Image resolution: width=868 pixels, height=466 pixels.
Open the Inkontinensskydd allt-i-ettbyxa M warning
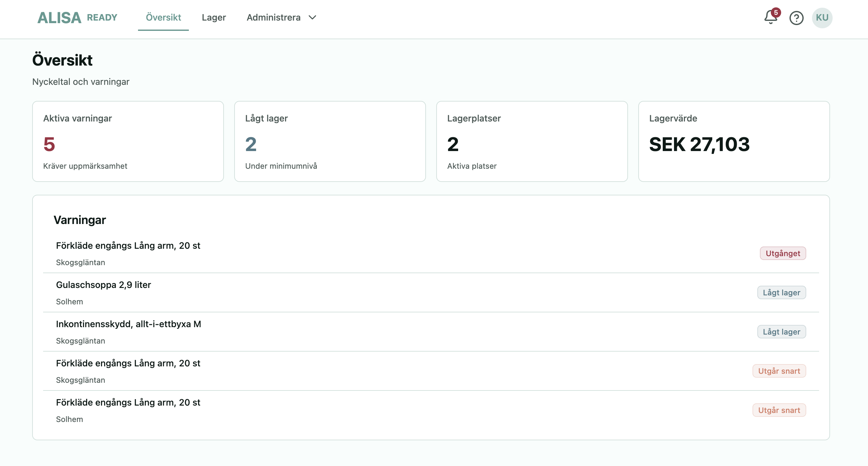[128, 324]
